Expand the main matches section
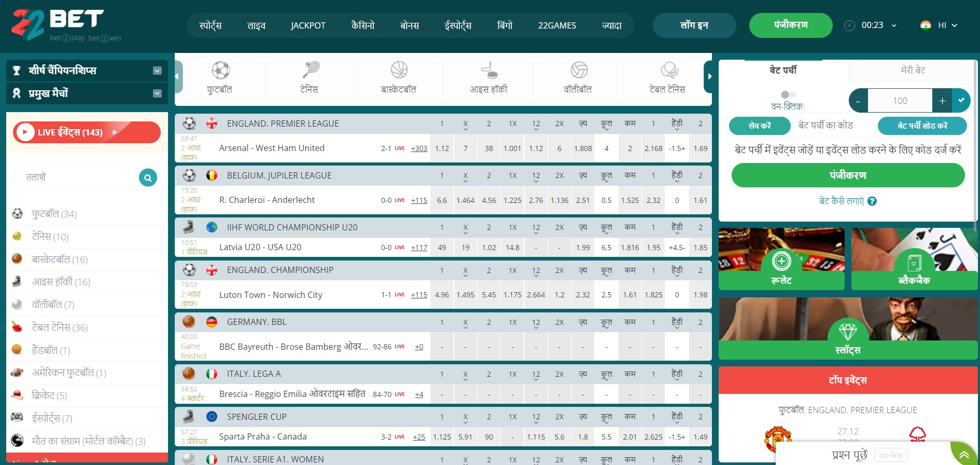The height and width of the screenshot is (465, 980). click(x=157, y=93)
